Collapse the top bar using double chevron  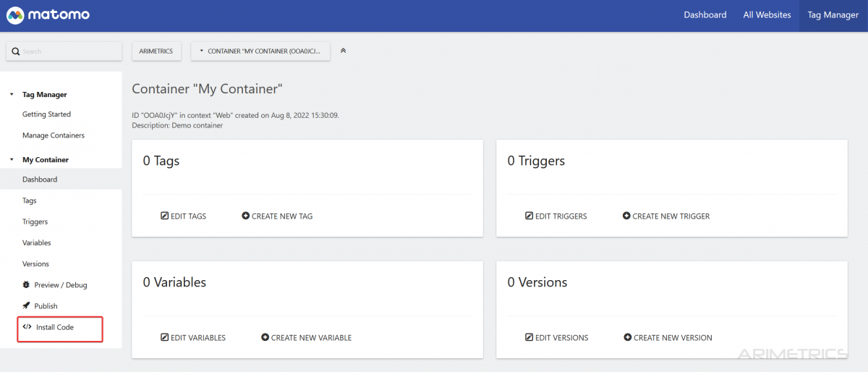[343, 51]
